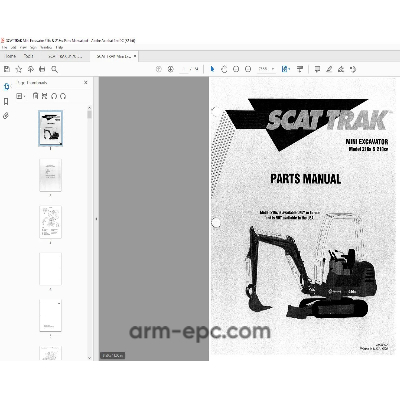The height and width of the screenshot is (400, 400).
Task: Click the Sign document icon
Action: (x=341, y=69)
